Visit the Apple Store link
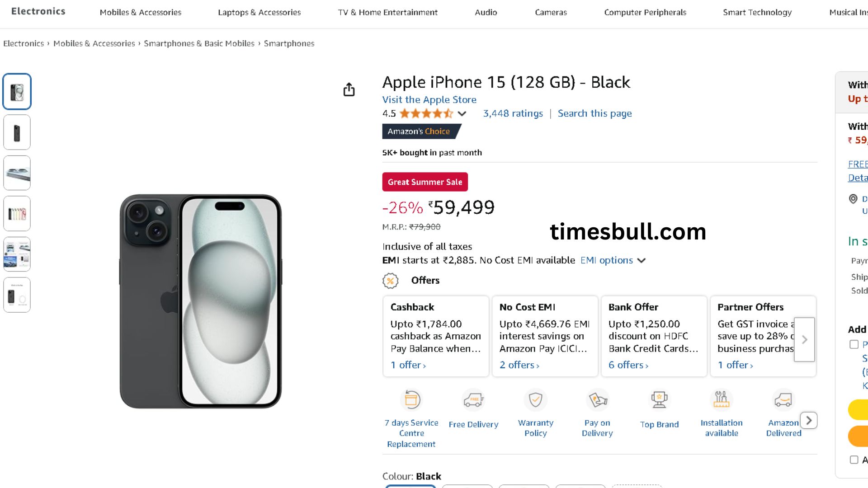Viewport: 868px width, 488px height. [x=429, y=100]
